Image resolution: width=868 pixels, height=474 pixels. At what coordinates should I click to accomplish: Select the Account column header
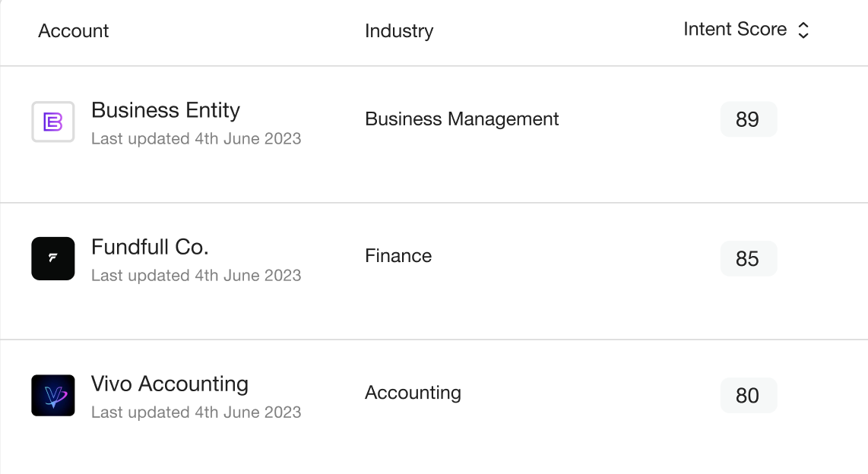tap(73, 31)
